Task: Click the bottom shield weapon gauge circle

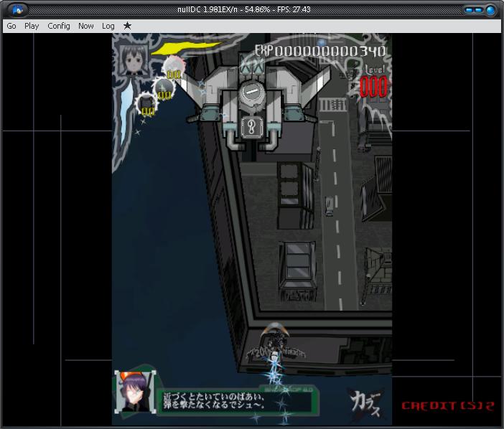Action: tap(146, 104)
